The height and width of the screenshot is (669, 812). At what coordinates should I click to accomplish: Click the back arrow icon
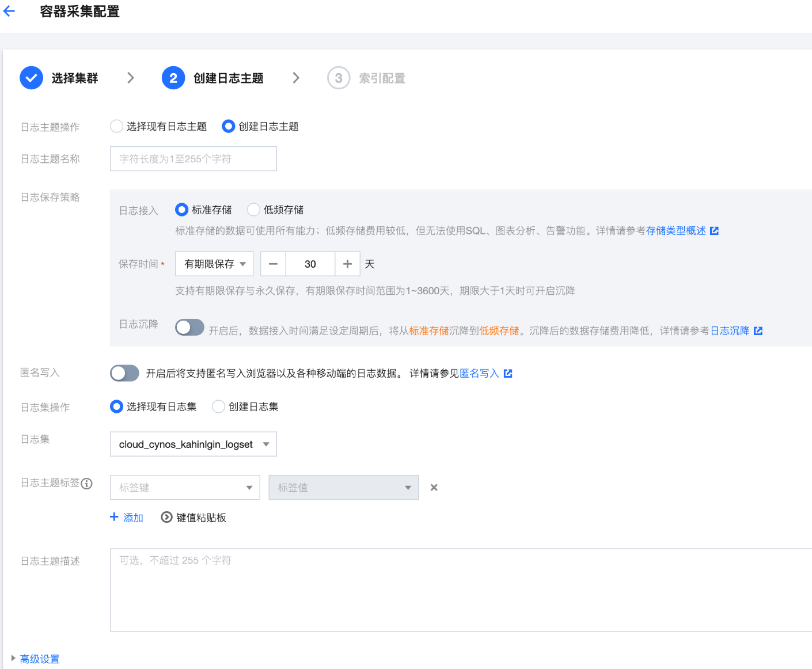[x=9, y=11]
